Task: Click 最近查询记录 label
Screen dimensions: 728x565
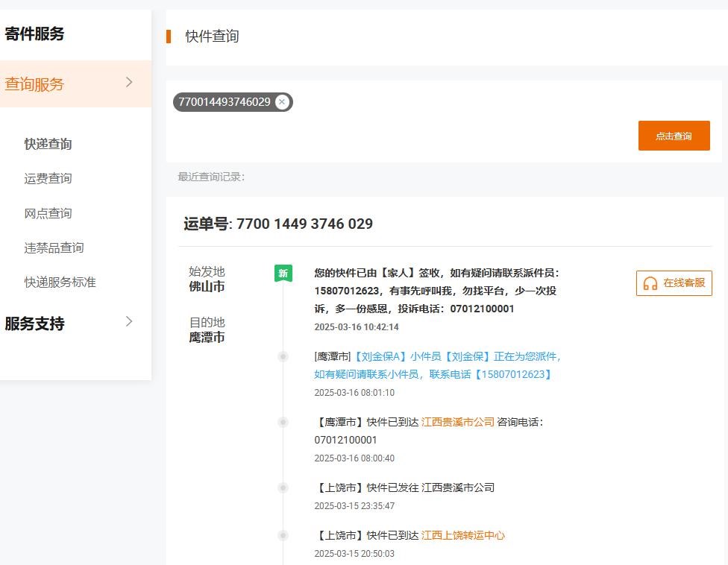Action: point(211,177)
